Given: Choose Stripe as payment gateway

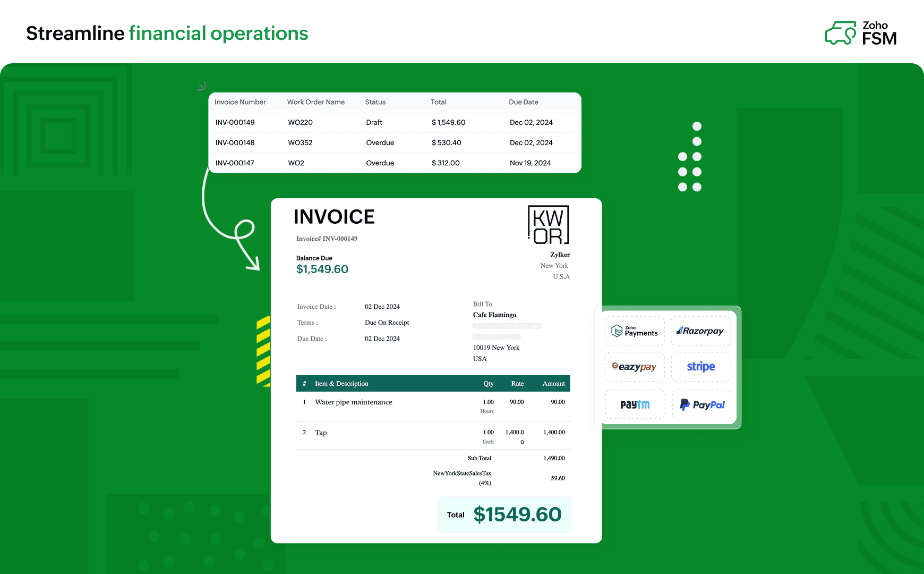Looking at the screenshot, I should pos(701,366).
